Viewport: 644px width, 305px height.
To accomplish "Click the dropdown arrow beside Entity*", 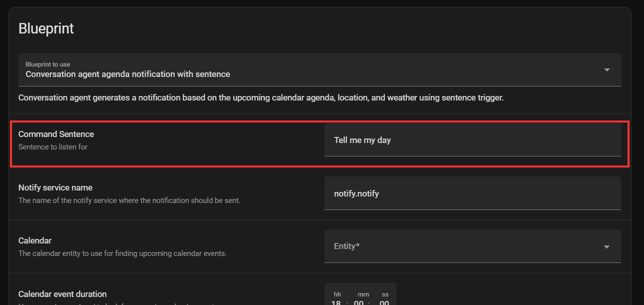I will (x=607, y=246).
